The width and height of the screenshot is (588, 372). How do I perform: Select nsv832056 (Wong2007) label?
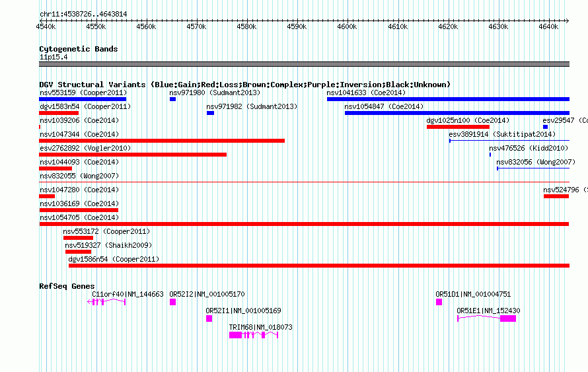click(536, 162)
